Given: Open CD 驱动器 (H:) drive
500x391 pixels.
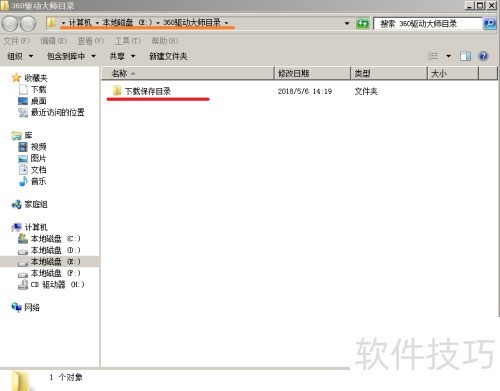Looking at the screenshot, I should coord(51,284).
